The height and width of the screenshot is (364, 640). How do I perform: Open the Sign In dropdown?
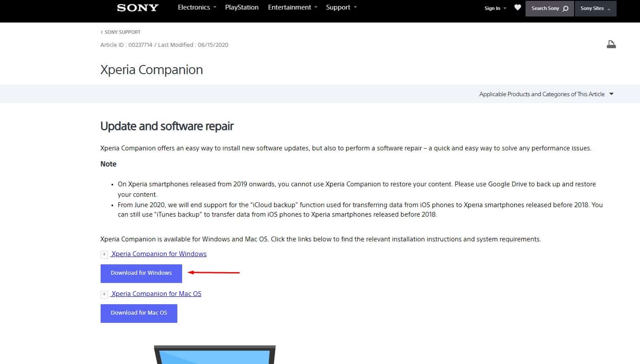coord(495,8)
